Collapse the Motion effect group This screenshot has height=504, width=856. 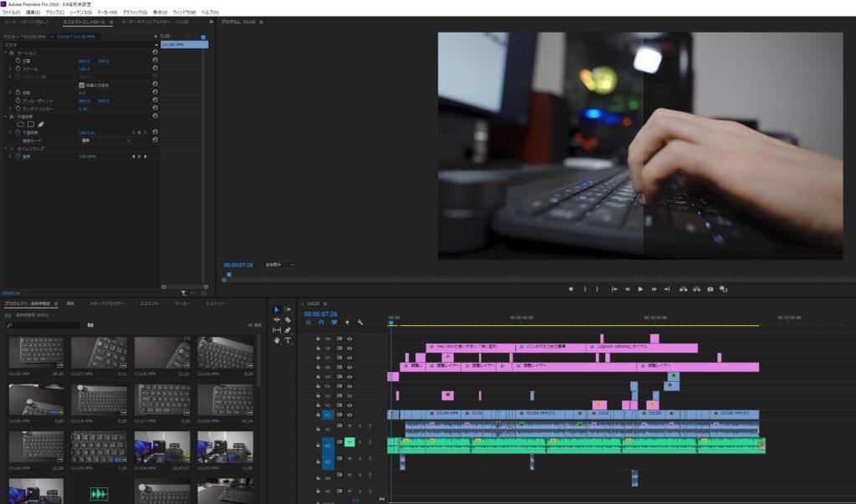pos(6,53)
